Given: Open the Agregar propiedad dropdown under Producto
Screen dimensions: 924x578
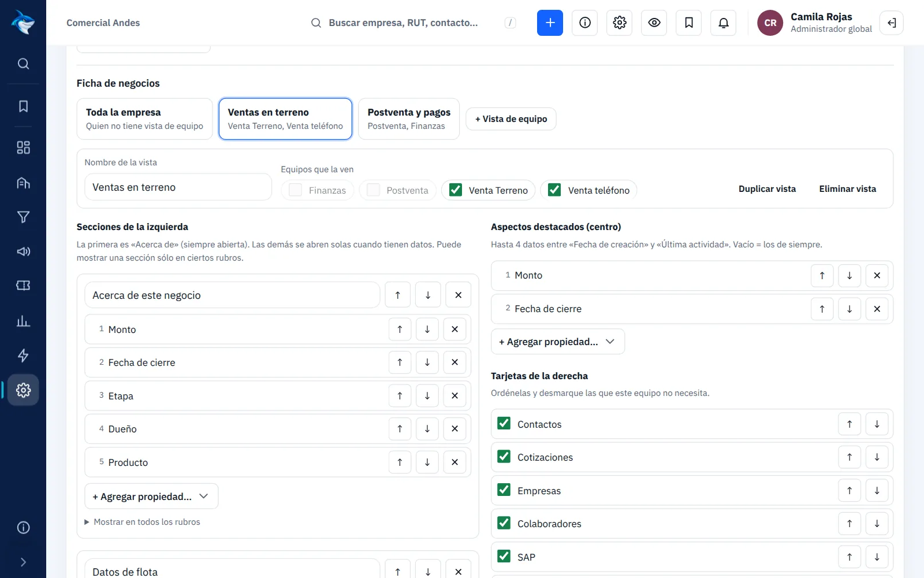Looking at the screenshot, I should pyautogui.click(x=151, y=497).
